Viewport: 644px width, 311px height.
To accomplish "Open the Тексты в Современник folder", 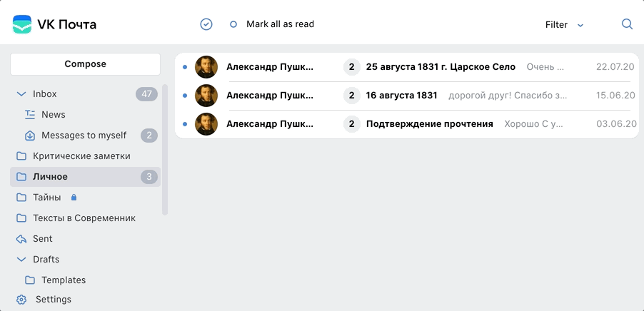I will (85, 218).
